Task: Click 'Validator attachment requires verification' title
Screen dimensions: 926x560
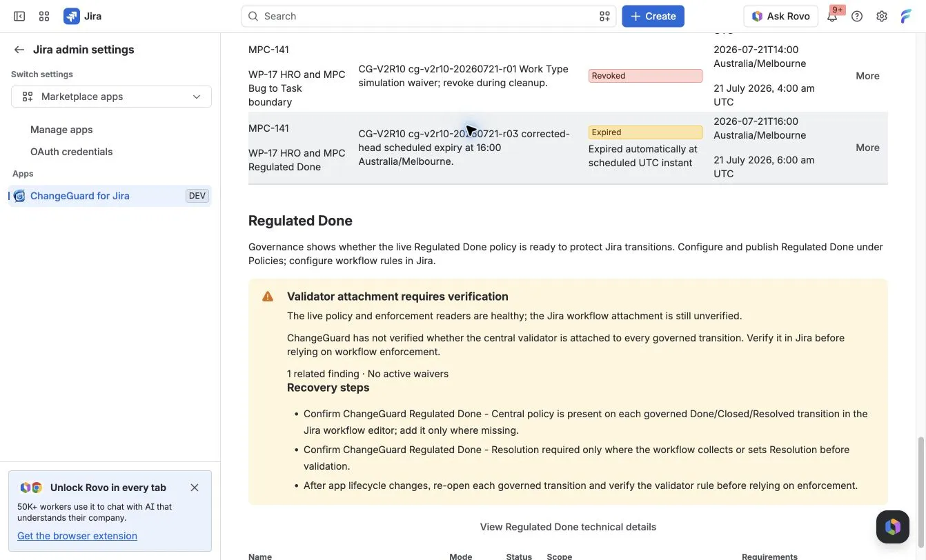Action: click(x=397, y=297)
